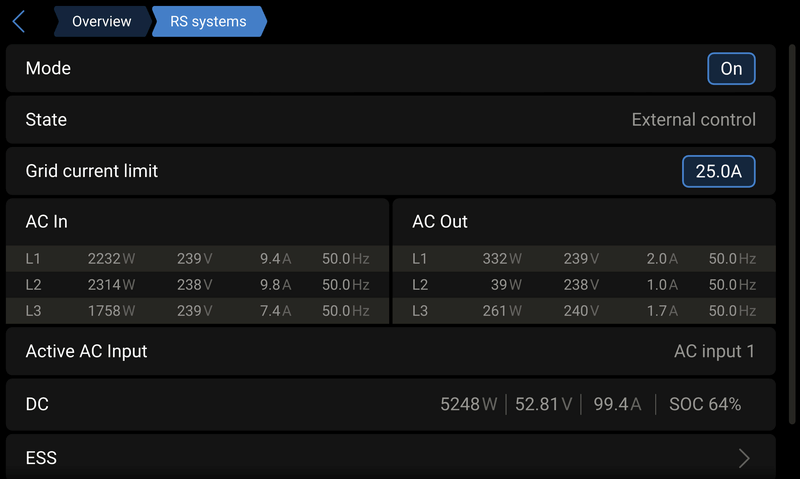The image size is (800, 479).
Task: Go to the Overview breadcrumb
Action: click(x=101, y=21)
